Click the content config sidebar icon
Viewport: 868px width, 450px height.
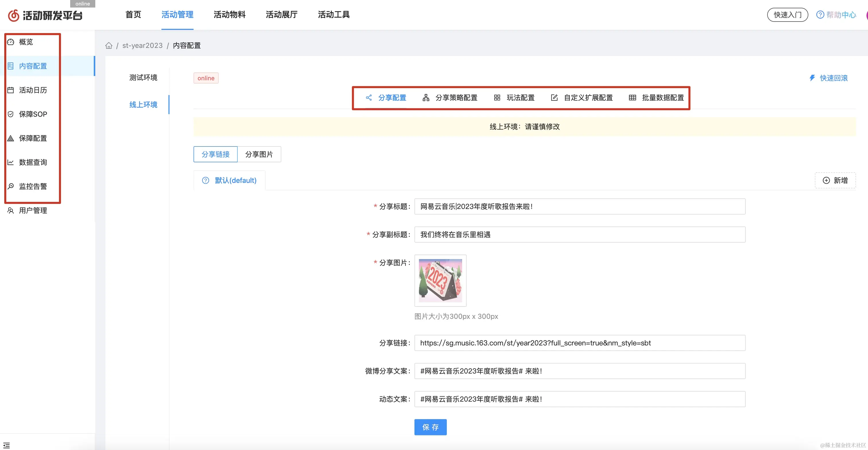pos(11,66)
